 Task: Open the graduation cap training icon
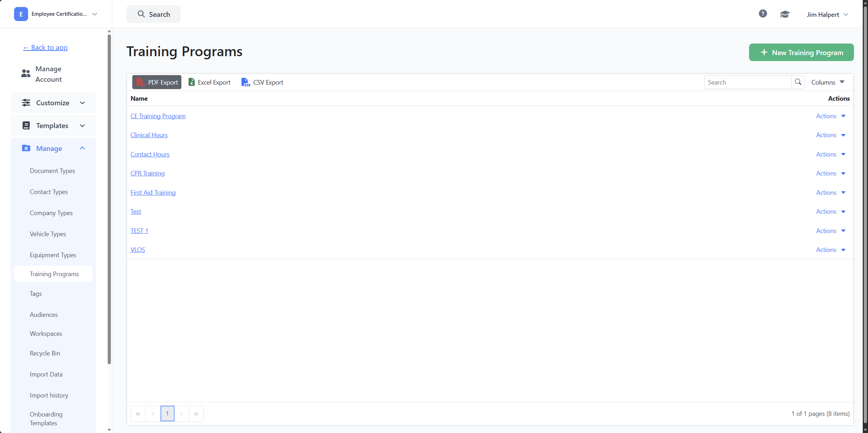point(785,14)
